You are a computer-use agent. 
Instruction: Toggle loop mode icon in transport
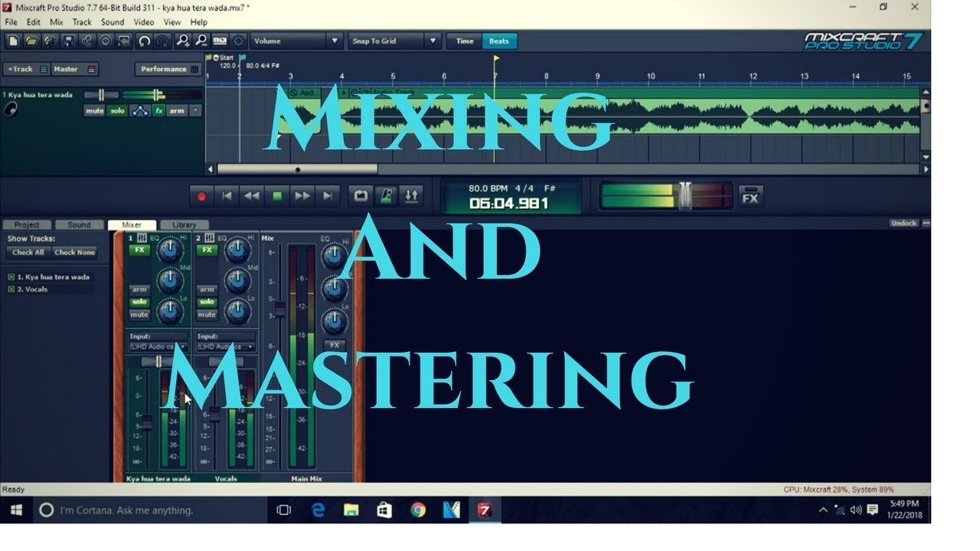point(361,196)
